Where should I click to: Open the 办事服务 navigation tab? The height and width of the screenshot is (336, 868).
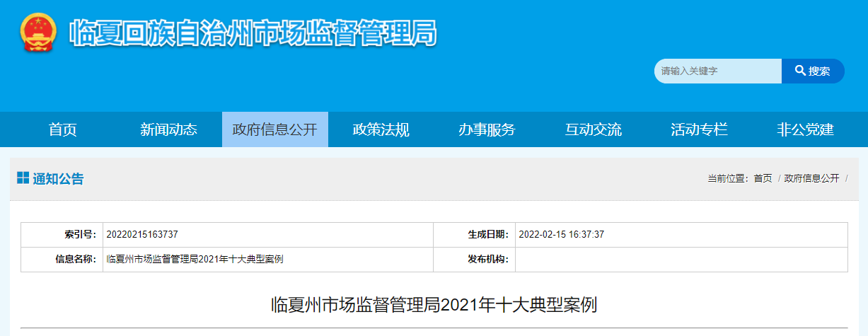[487, 129]
